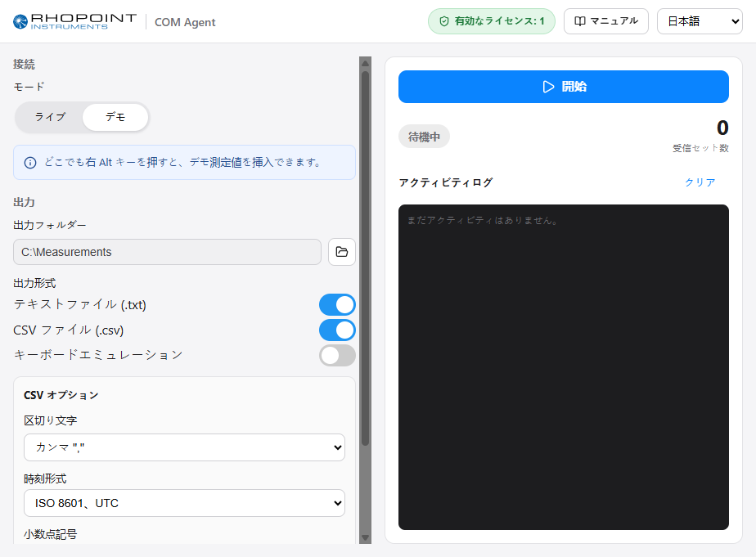Image resolution: width=756 pixels, height=557 pixels.
Task: Open the 日本語 language dropdown
Action: point(700,21)
